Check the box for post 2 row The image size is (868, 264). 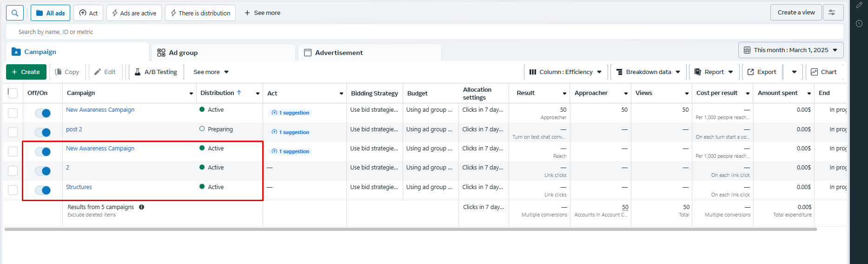coord(13,132)
